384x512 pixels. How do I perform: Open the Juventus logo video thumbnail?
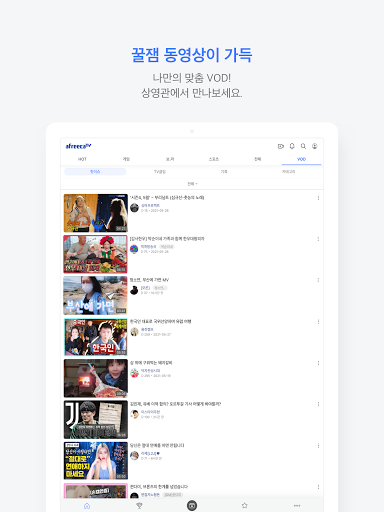pyautogui.click(x=95, y=419)
